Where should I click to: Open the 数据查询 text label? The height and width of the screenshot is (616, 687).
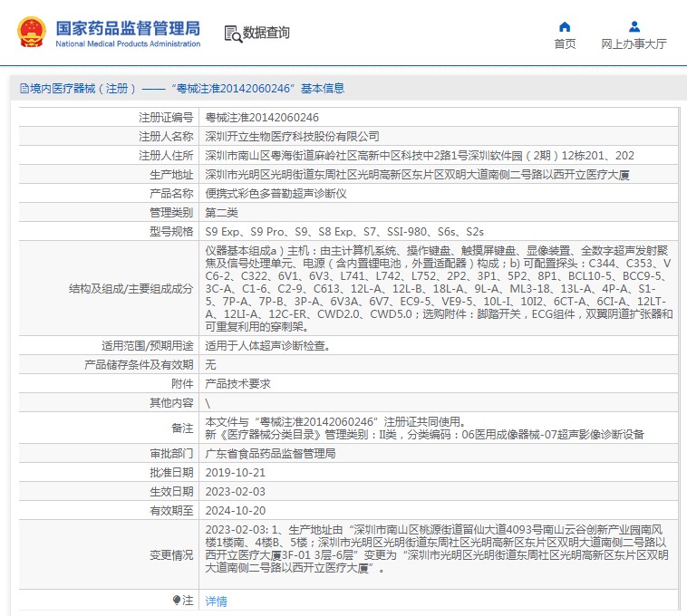pos(266,34)
